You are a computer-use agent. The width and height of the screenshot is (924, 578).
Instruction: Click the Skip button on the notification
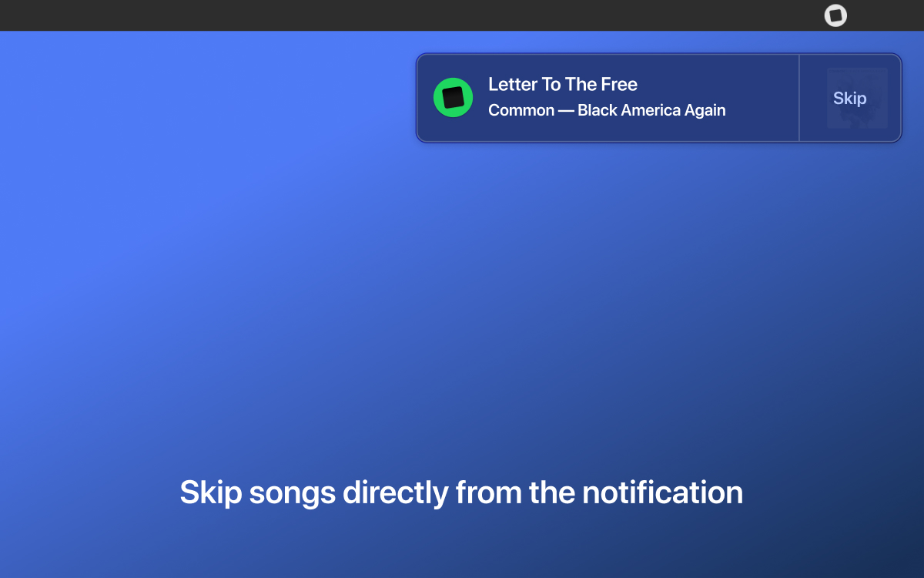(849, 98)
